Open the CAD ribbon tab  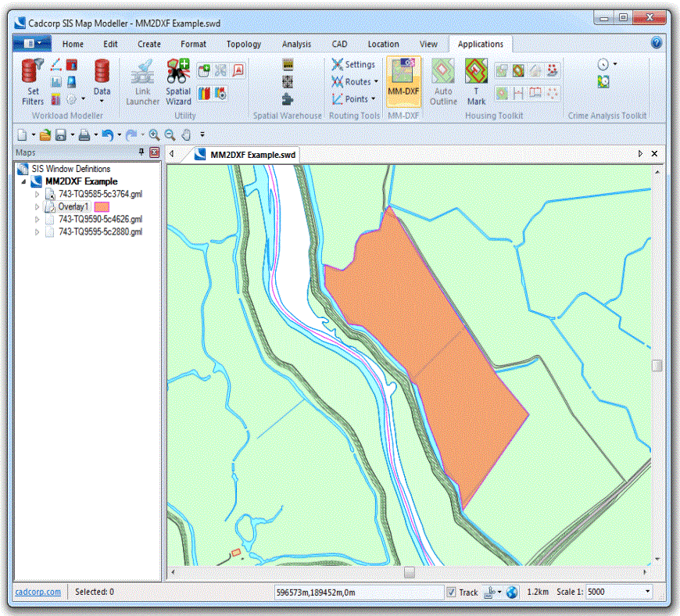point(339,45)
